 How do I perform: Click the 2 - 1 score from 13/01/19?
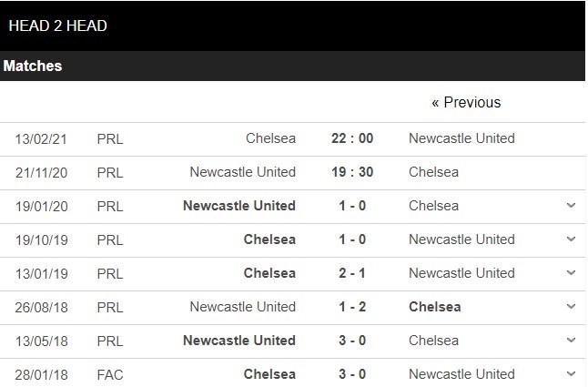(x=352, y=273)
